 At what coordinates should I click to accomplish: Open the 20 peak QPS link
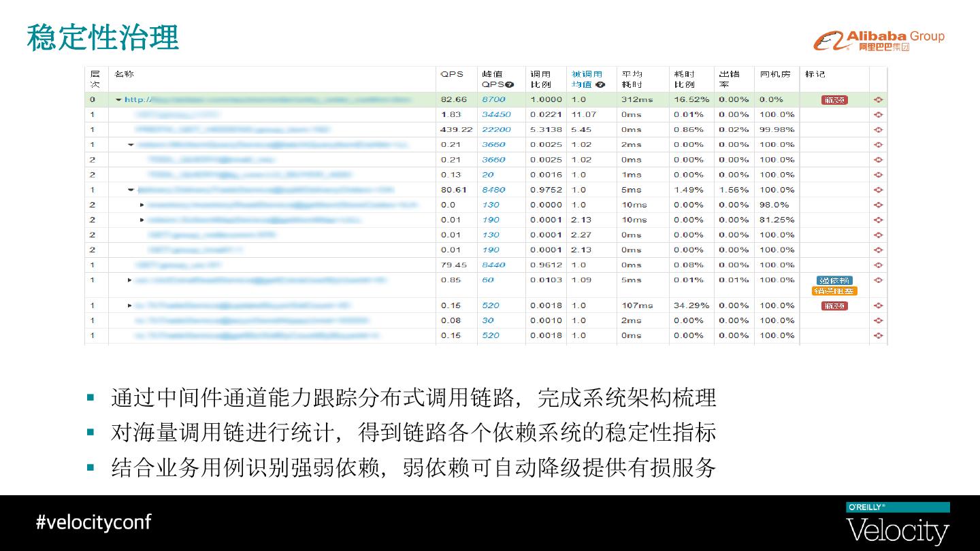tap(488, 175)
